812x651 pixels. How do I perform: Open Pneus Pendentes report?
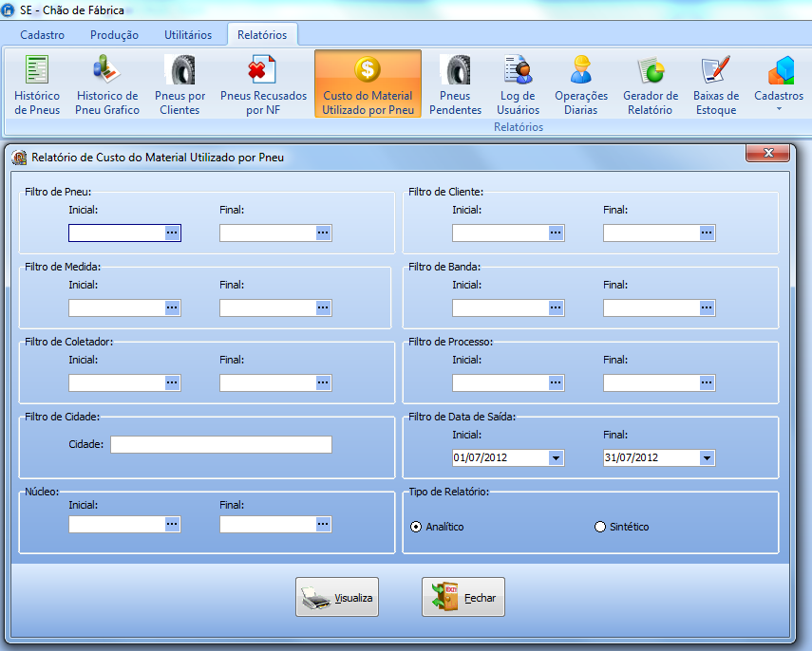(455, 84)
